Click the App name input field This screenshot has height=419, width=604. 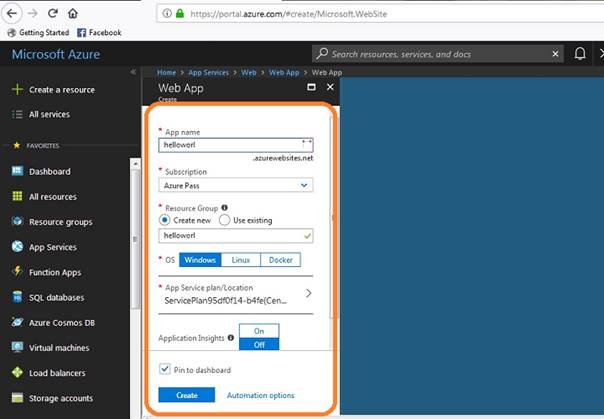coord(236,145)
